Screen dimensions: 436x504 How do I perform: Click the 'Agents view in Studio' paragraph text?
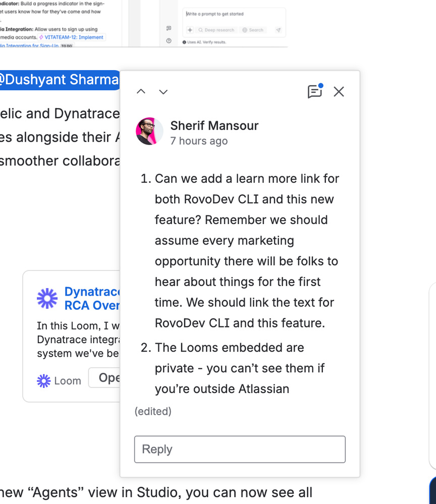(x=156, y=492)
